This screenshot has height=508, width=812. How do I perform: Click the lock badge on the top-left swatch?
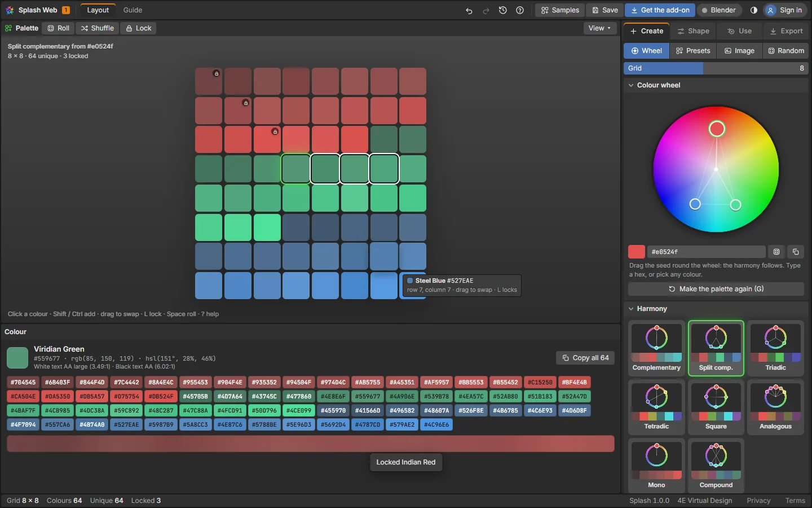[x=216, y=73]
